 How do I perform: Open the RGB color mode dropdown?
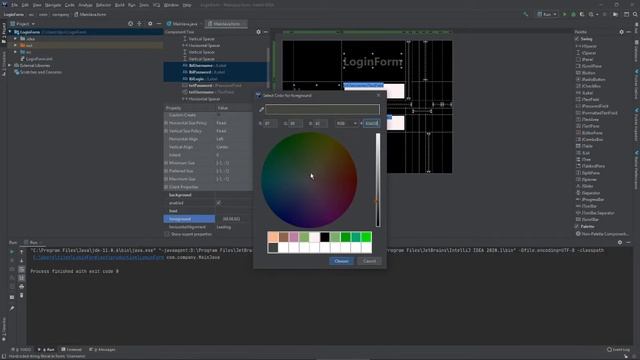coord(347,123)
